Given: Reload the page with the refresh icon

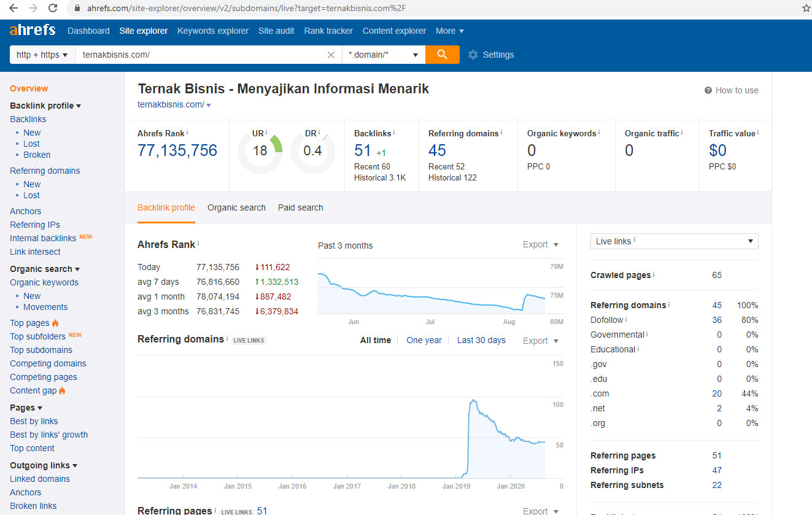Looking at the screenshot, I should pos(53,8).
